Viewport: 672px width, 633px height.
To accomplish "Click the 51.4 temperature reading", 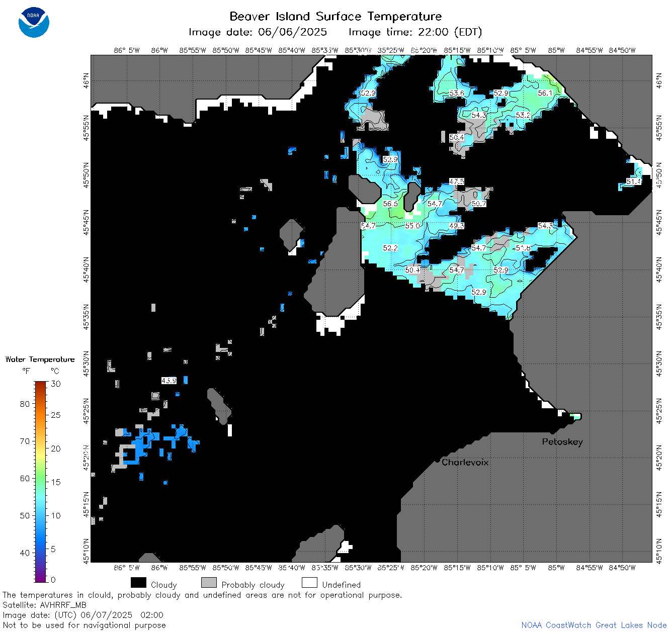I will pyautogui.click(x=634, y=182).
